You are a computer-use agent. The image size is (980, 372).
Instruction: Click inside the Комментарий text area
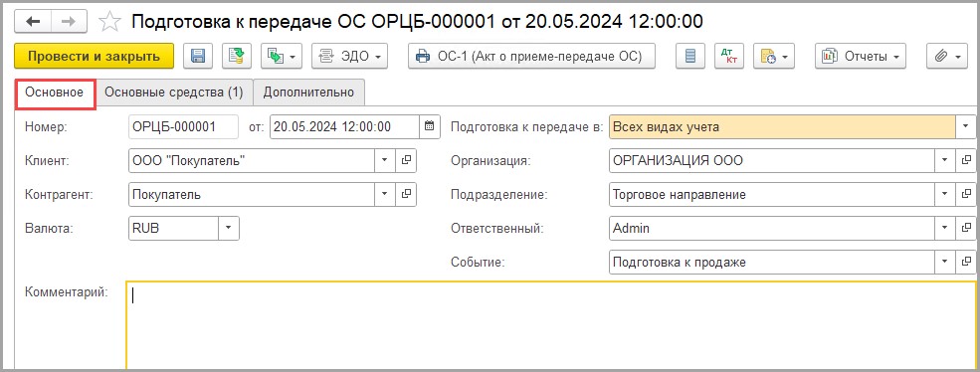coord(550,325)
